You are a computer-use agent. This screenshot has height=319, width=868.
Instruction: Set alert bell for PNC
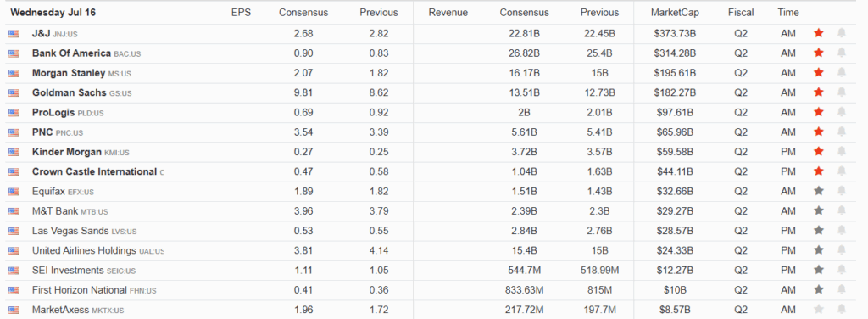coord(842,132)
